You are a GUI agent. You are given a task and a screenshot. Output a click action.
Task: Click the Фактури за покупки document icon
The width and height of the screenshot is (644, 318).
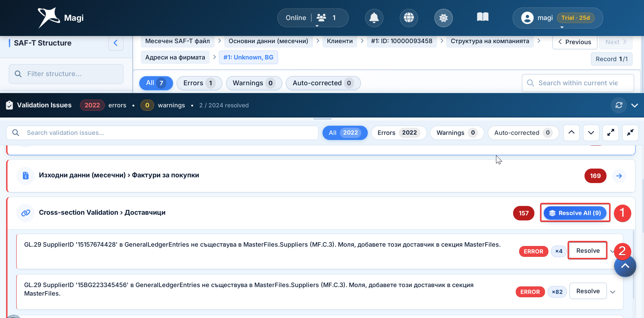pyautogui.click(x=26, y=176)
